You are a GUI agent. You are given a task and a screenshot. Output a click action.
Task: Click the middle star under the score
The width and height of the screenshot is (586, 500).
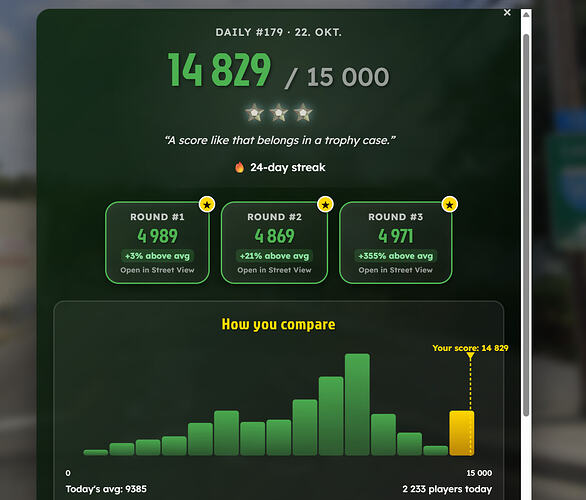point(279,112)
